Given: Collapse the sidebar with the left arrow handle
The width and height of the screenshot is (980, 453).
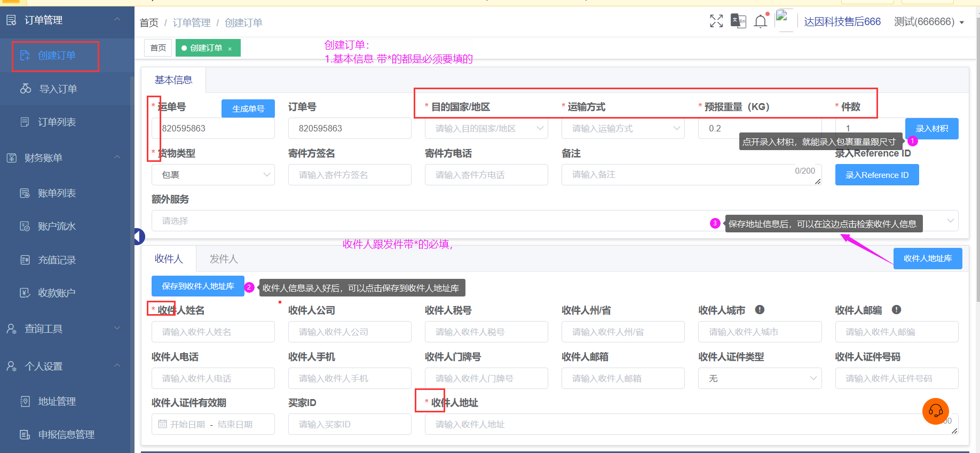Looking at the screenshot, I should point(139,236).
